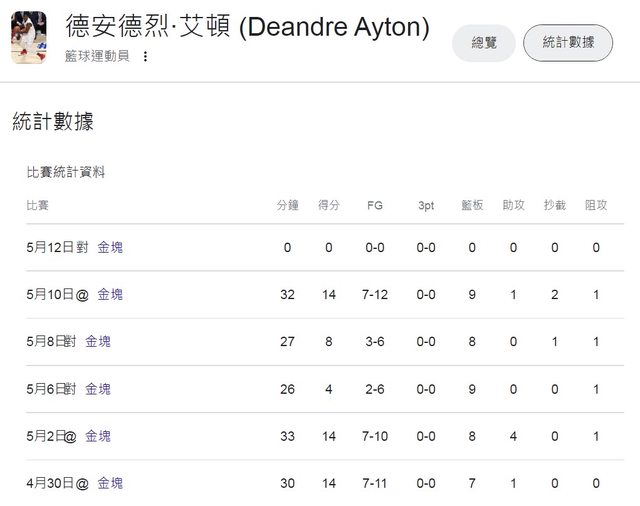Open 金塊 link in the 4月30日 row
Image resolution: width=640 pixels, height=506 pixels.
110,483
